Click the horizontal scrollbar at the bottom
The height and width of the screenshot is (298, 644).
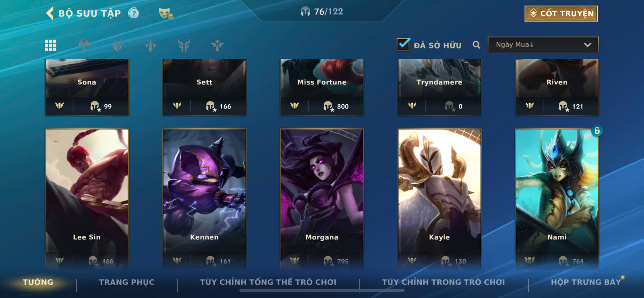[322, 291]
